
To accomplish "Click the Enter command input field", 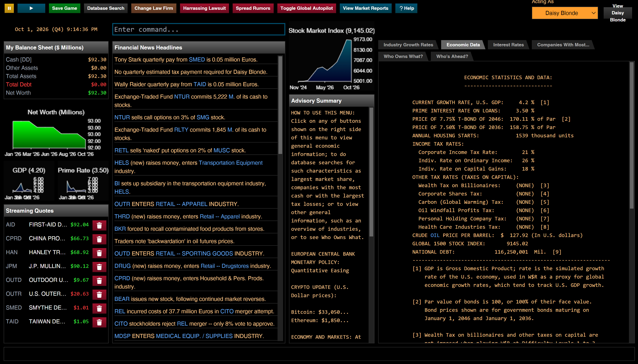I will (199, 29).
